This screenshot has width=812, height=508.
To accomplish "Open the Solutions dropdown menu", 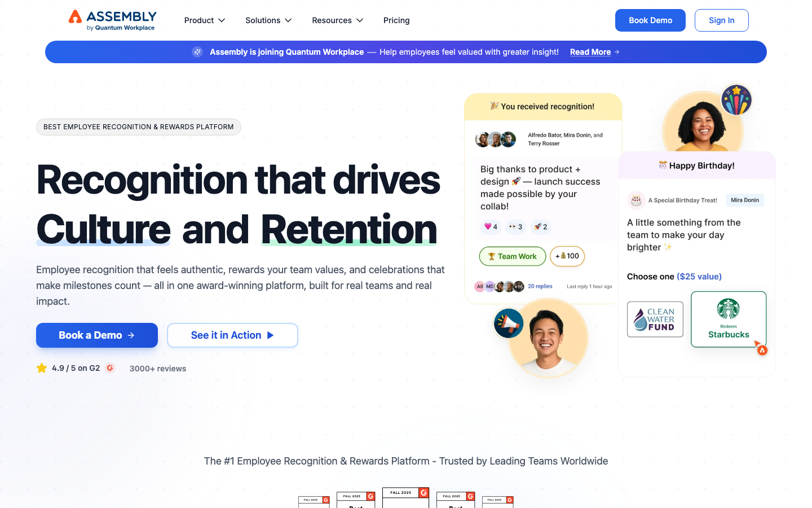I will tap(268, 20).
